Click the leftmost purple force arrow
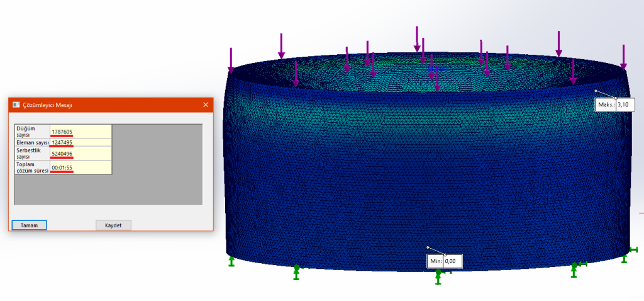Screen dimensions: 644x301 (x=231, y=59)
